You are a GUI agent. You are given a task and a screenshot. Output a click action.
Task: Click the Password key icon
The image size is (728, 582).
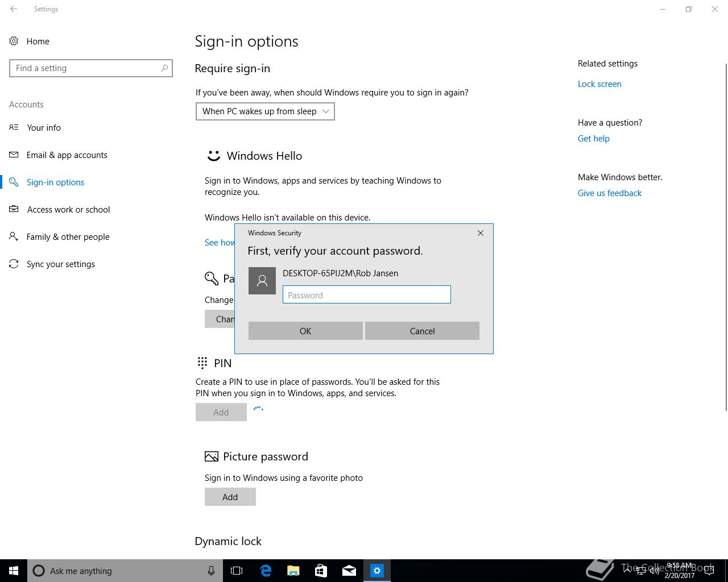[x=212, y=278]
